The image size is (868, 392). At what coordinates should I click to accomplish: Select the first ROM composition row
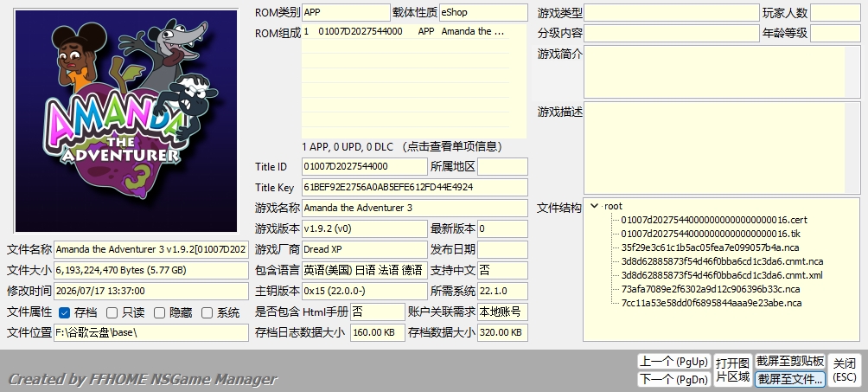click(405, 32)
